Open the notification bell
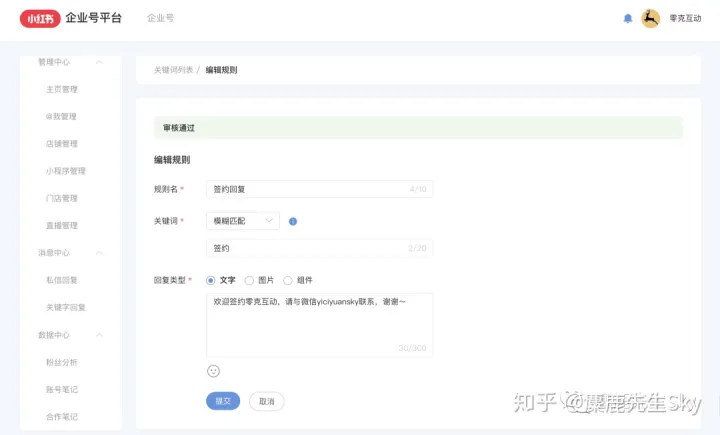Screen dimensions: 720x435 [628, 18]
